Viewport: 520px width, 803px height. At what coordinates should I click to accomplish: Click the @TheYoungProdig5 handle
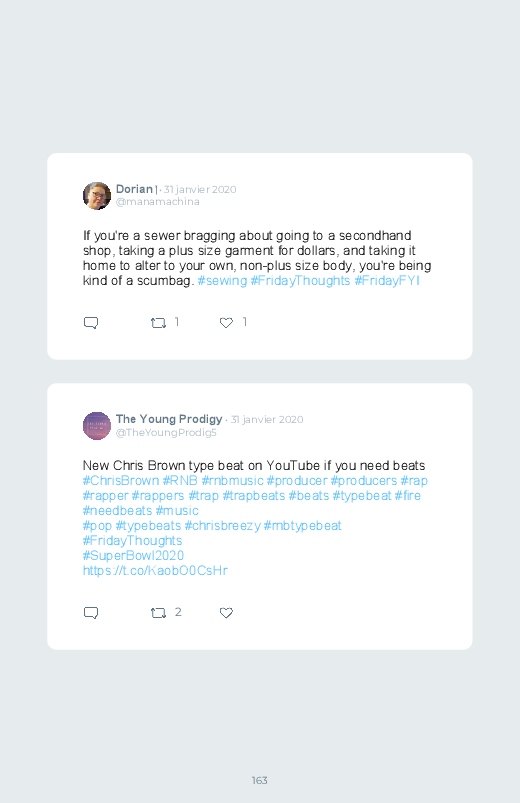pyautogui.click(x=166, y=433)
